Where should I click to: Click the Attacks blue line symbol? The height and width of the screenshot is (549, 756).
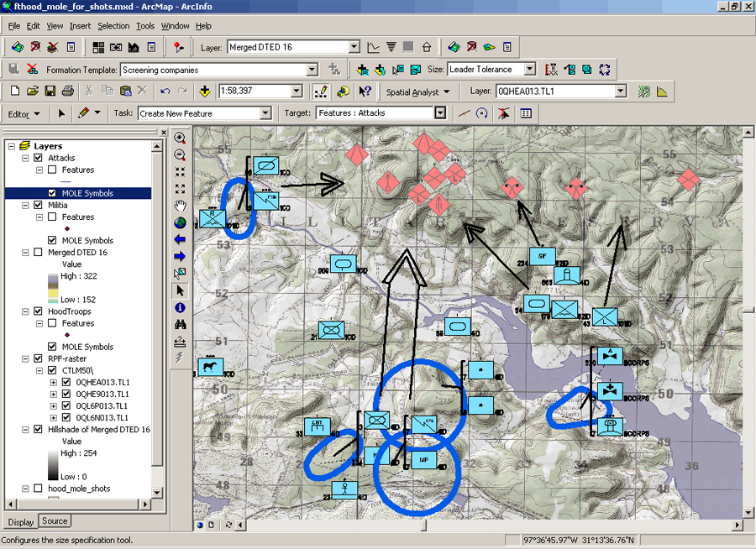pos(66,181)
